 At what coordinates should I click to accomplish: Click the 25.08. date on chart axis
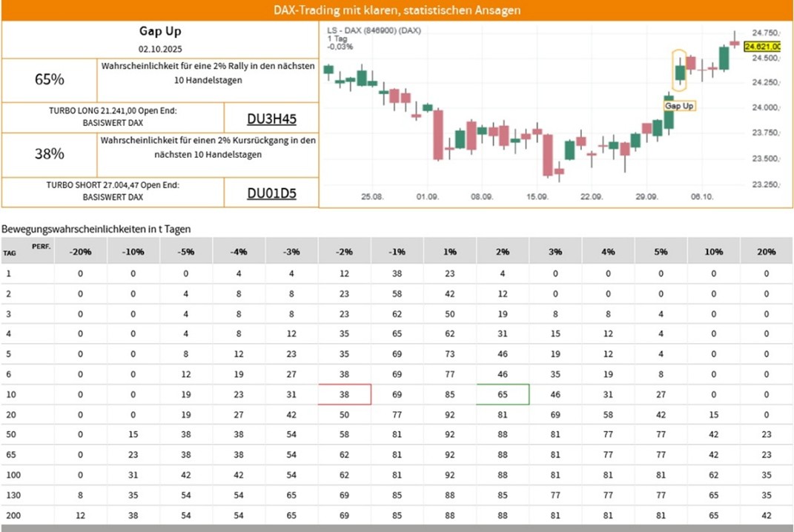click(x=372, y=197)
